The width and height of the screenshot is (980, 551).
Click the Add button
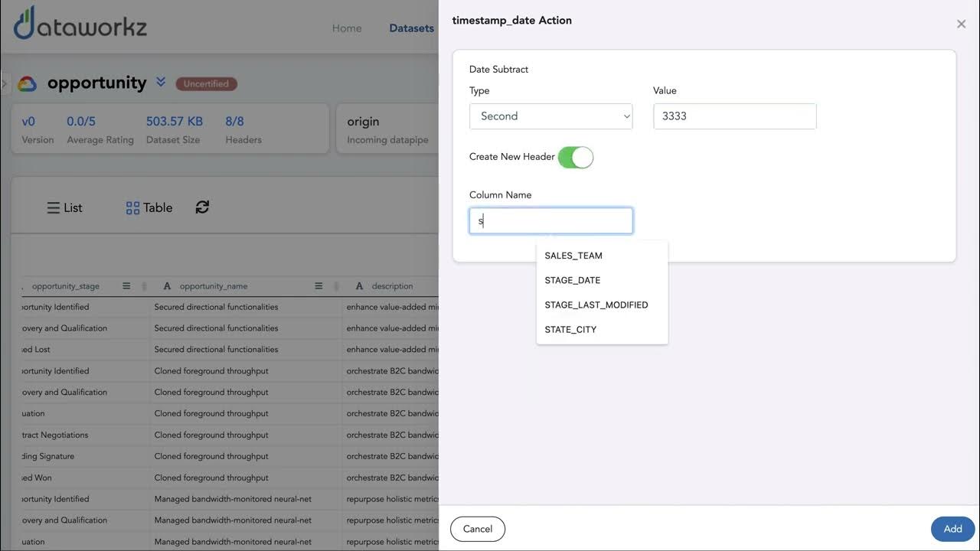(x=952, y=529)
